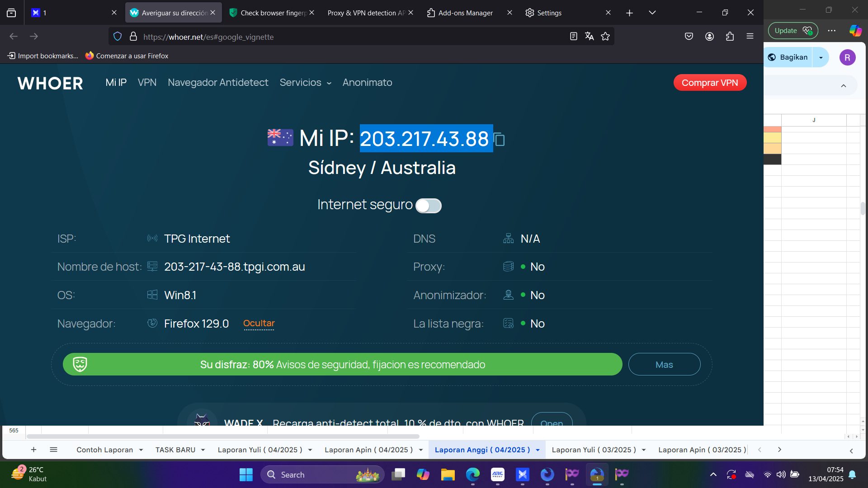868x488 pixels.
Task: Open the Contoh Laporan sheet tab dropdown
Action: pos(141,450)
